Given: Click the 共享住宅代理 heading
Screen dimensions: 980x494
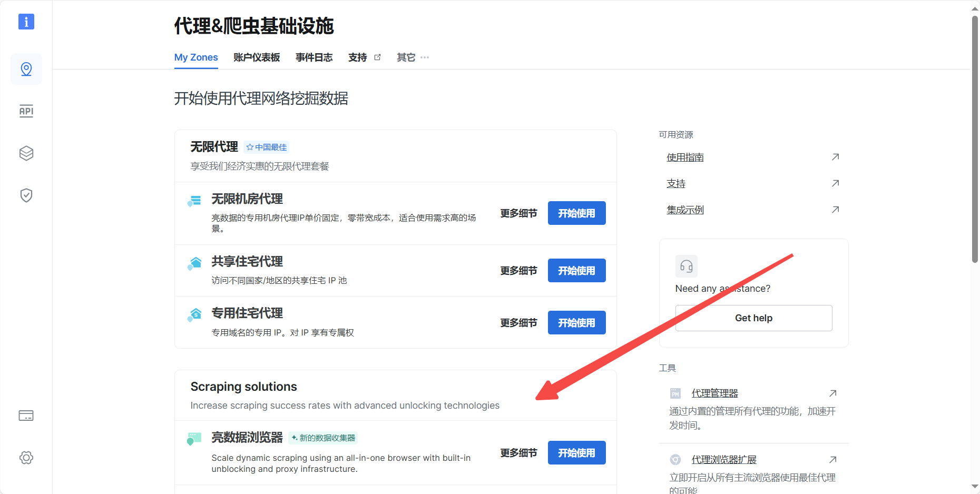Looking at the screenshot, I should click(247, 262).
